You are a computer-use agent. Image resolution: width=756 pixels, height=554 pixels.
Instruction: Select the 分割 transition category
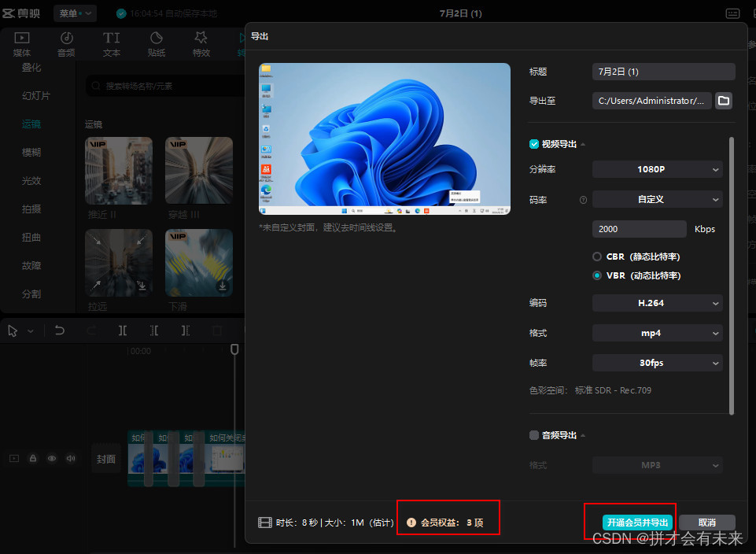[x=31, y=294]
